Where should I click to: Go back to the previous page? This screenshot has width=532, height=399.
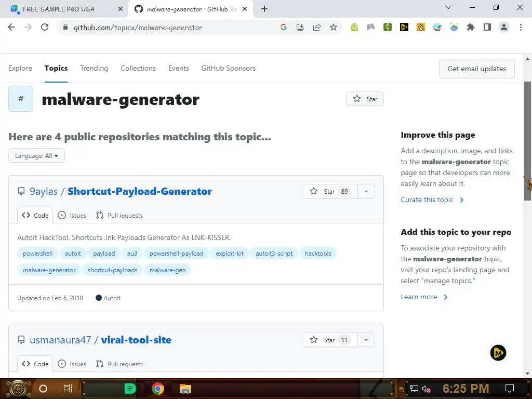coord(11,27)
